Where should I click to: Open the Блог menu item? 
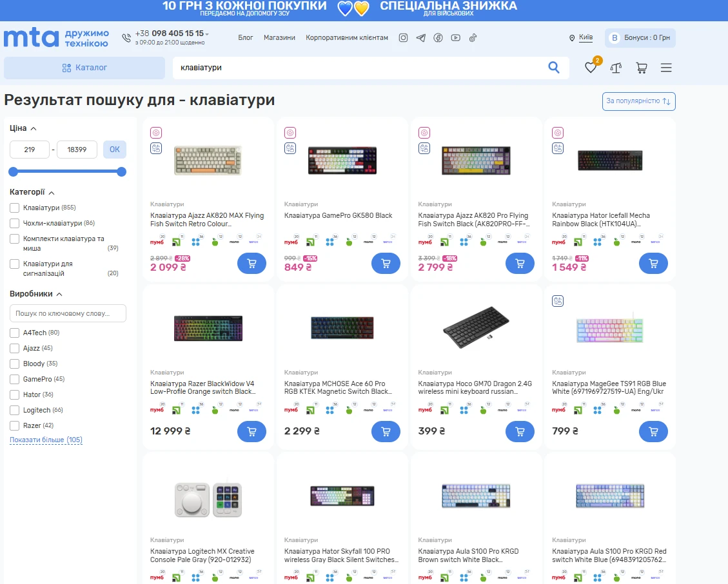246,37
